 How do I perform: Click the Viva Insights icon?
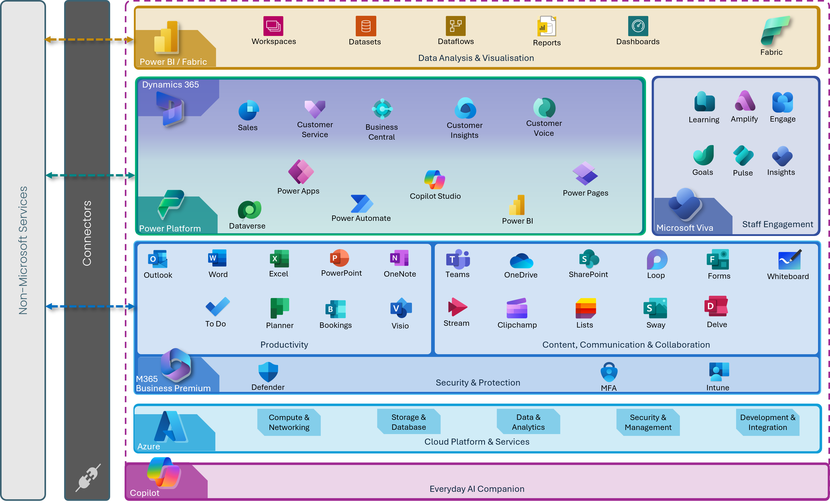[x=782, y=156]
